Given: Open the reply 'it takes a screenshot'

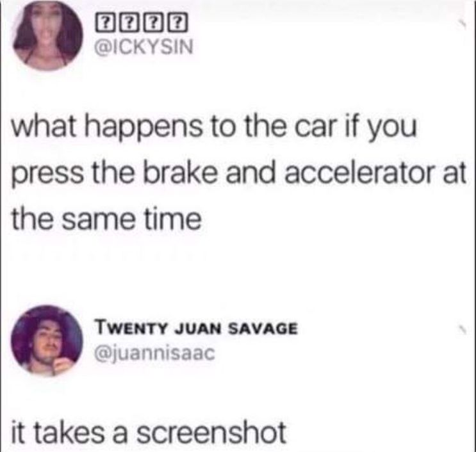Looking at the screenshot, I should click(149, 432).
